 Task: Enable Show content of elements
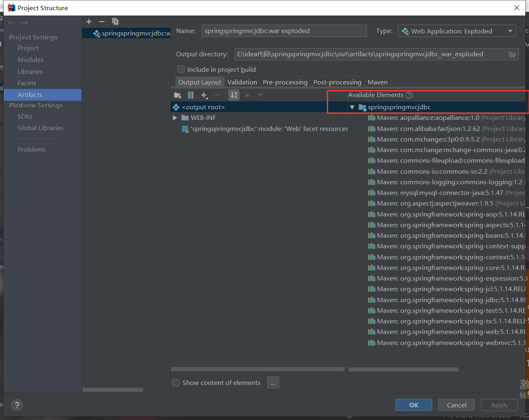click(x=176, y=382)
